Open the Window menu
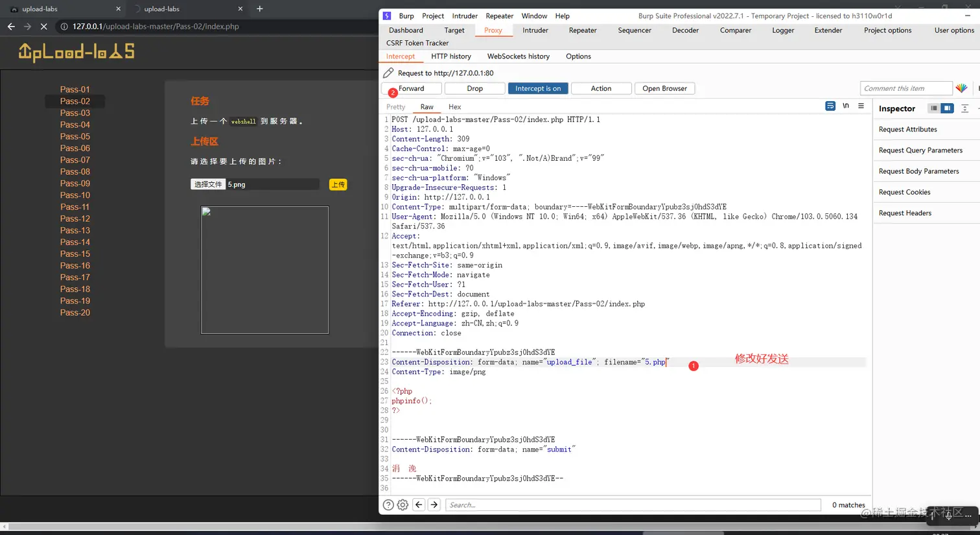This screenshot has height=535, width=980. click(534, 16)
